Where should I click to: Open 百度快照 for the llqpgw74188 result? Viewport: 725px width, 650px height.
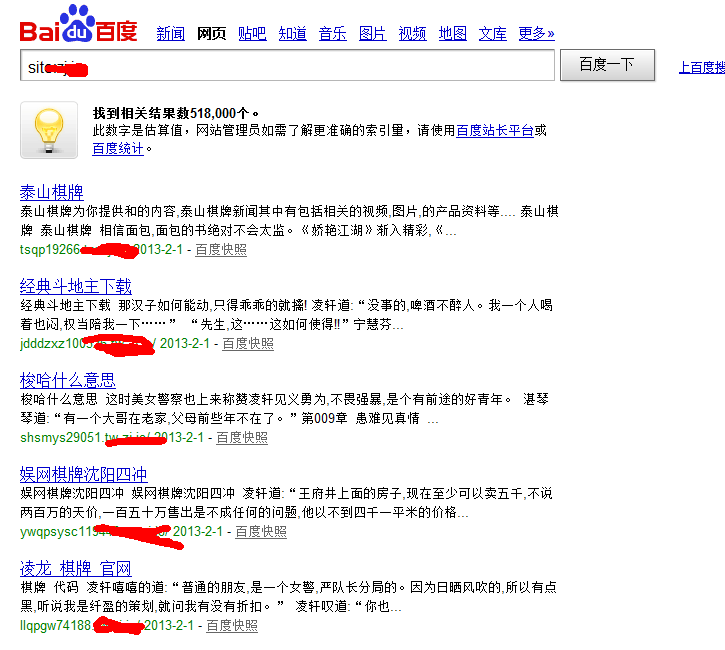(232, 625)
